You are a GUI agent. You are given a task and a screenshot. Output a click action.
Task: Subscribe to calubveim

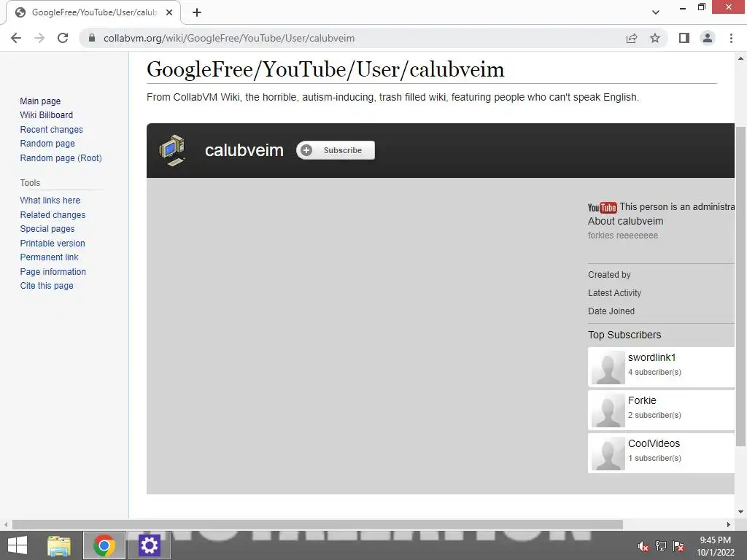tap(336, 150)
